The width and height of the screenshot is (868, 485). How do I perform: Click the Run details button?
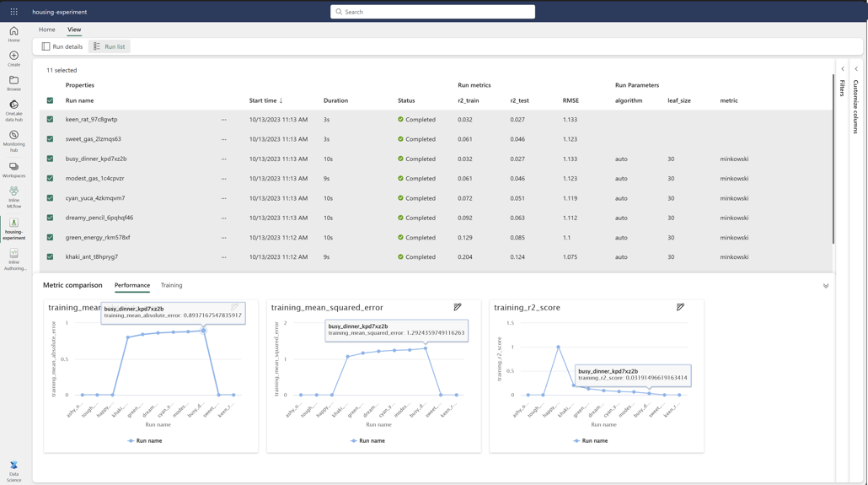[x=62, y=46]
